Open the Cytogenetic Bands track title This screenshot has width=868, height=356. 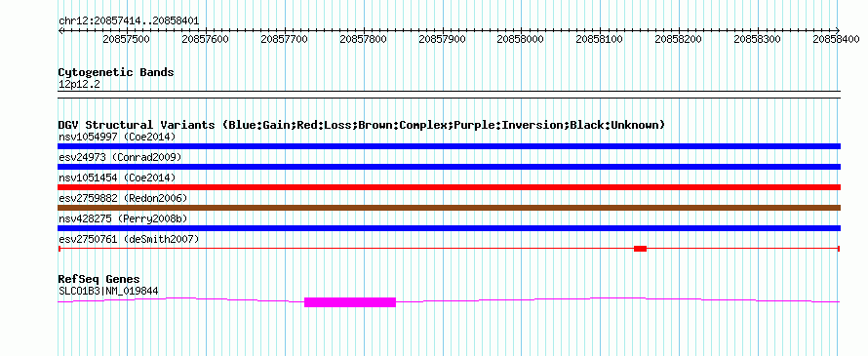coord(116,72)
